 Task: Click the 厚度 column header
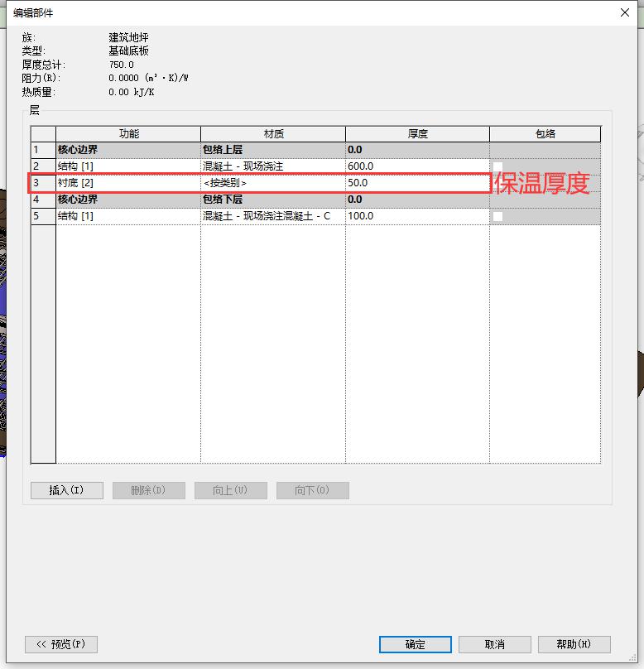tap(417, 134)
